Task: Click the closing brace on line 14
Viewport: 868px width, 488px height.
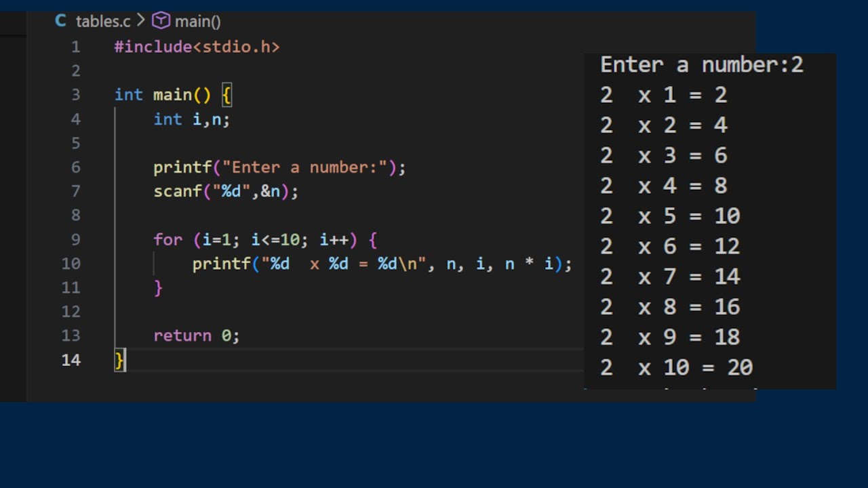Action: (119, 360)
